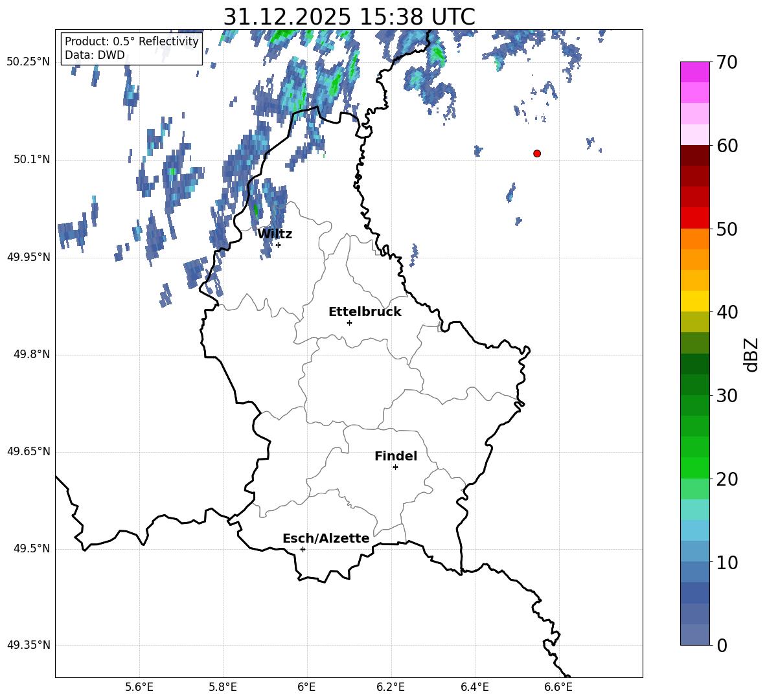Image resolution: width=767 pixels, height=700 pixels.
Task: Click the 31.12.2025 15:38 UTC title
Action: pos(349,17)
